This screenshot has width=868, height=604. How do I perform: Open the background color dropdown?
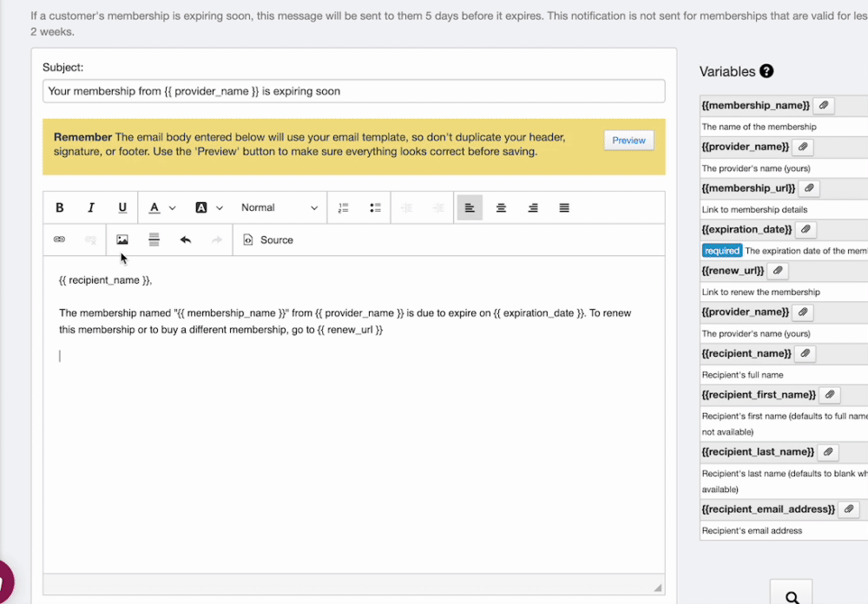click(x=208, y=207)
